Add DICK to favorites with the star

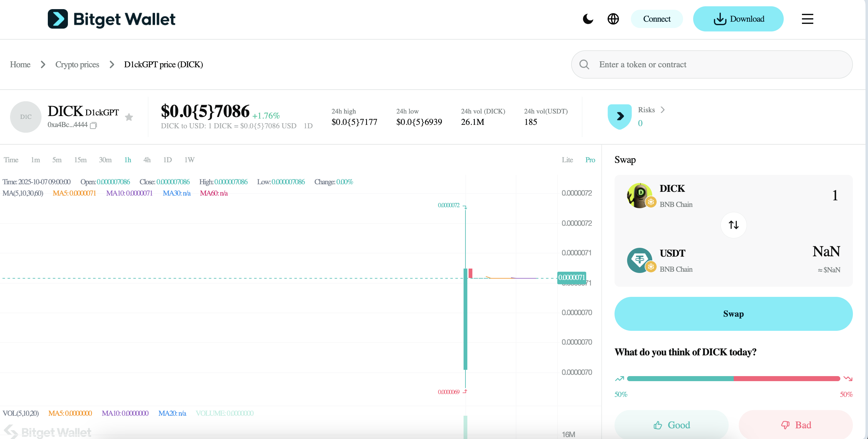(129, 117)
